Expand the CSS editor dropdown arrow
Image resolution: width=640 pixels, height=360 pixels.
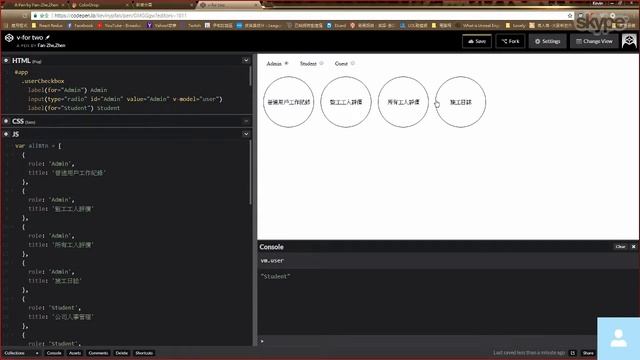246,121
